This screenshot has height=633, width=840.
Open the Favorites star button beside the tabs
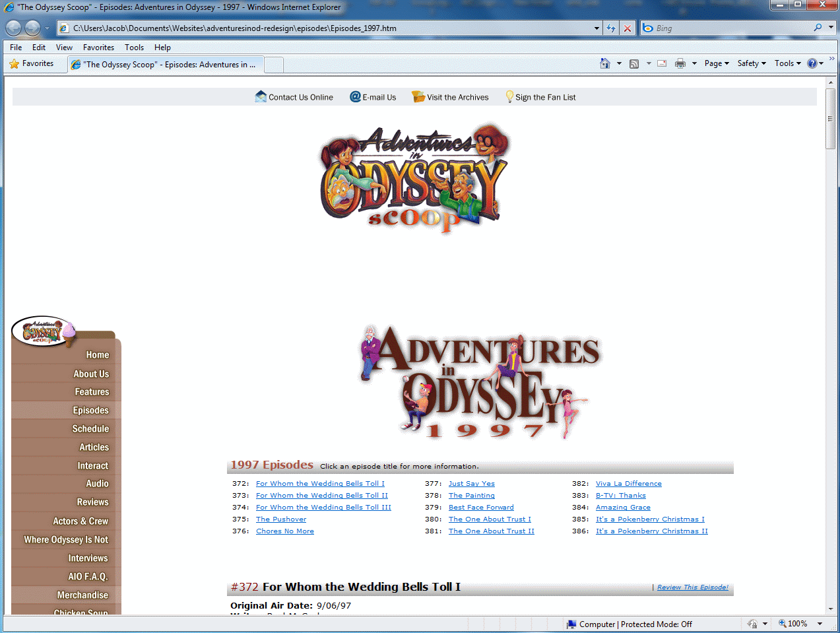click(32, 64)
